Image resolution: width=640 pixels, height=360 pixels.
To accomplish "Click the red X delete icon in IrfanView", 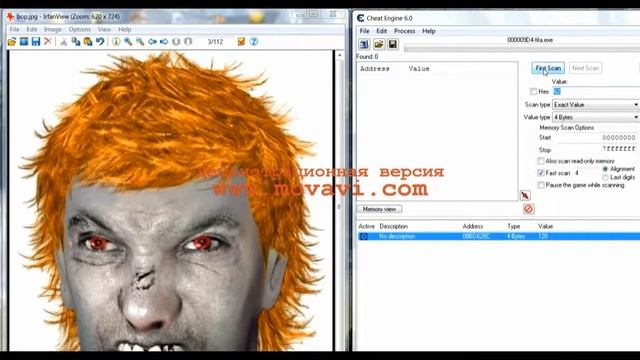I will (48, 41).
